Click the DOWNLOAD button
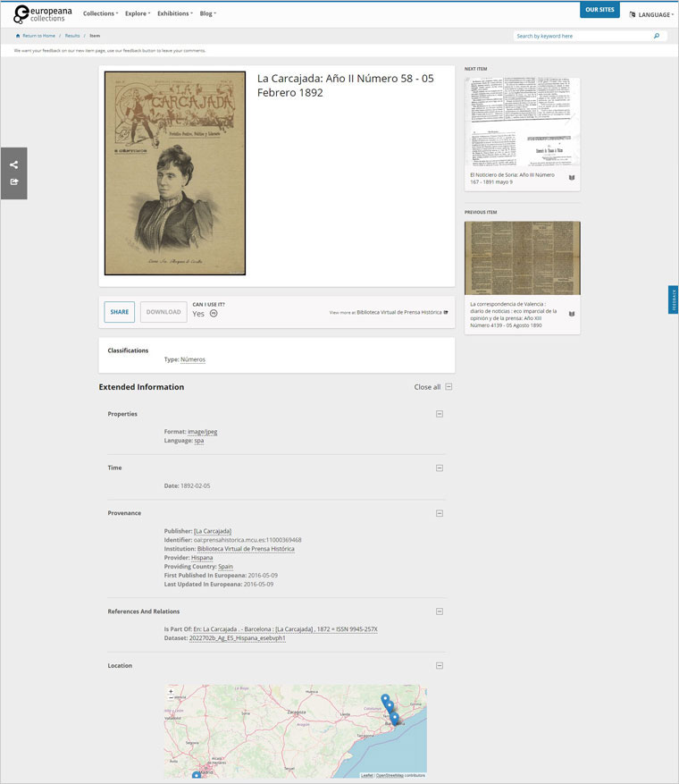The height and width of the screenshot is (784, 679). (163, 312)
